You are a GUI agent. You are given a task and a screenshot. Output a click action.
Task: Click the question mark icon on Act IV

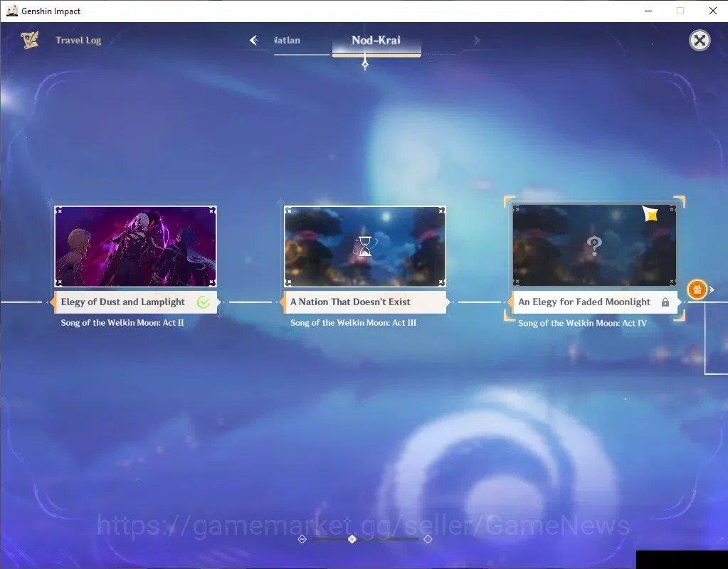pos(594,245)
